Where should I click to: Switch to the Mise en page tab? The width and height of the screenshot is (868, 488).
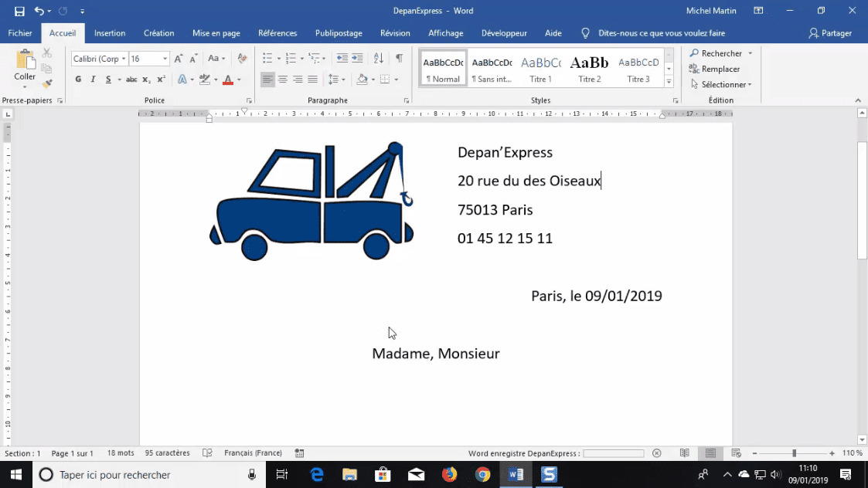pos(216,33)
